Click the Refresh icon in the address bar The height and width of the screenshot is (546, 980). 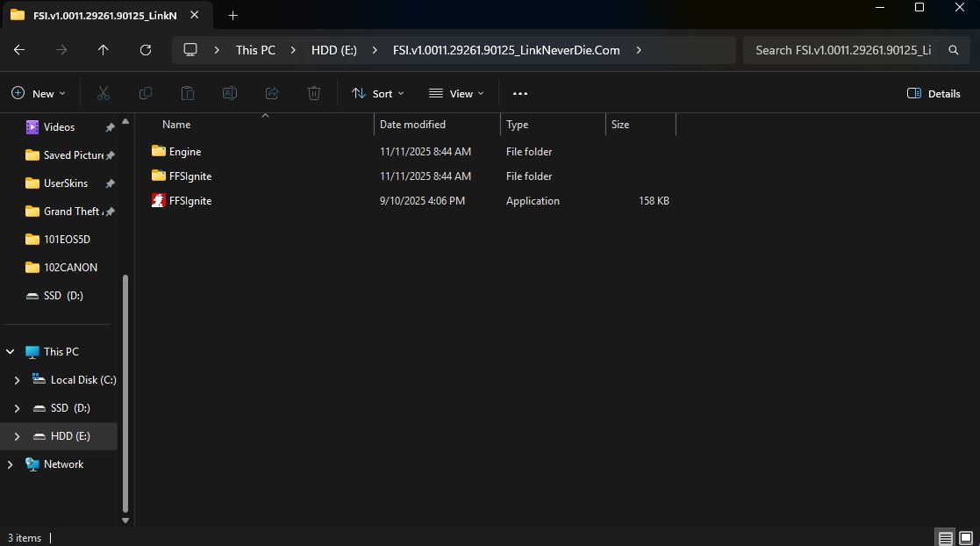145,50
